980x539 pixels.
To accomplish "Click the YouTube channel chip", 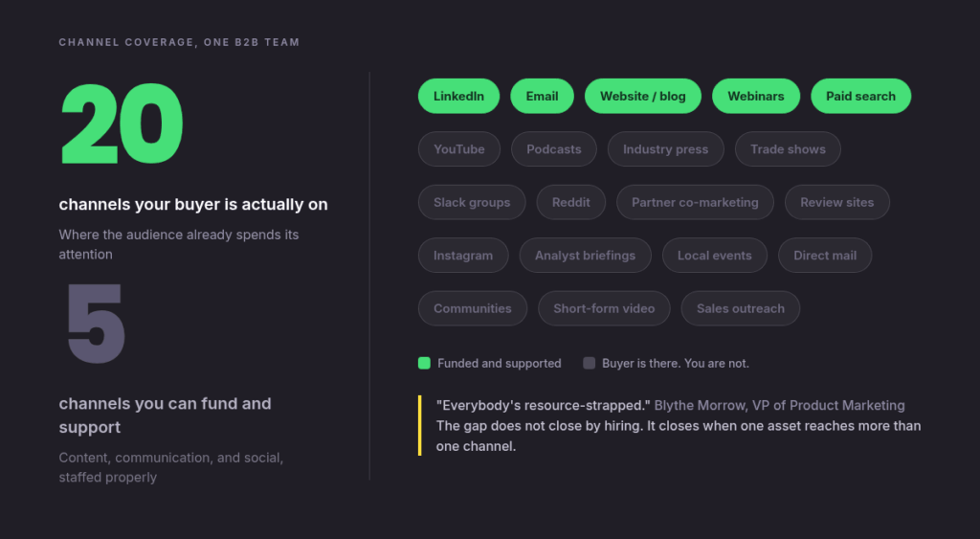I will [x=459, y=148].
